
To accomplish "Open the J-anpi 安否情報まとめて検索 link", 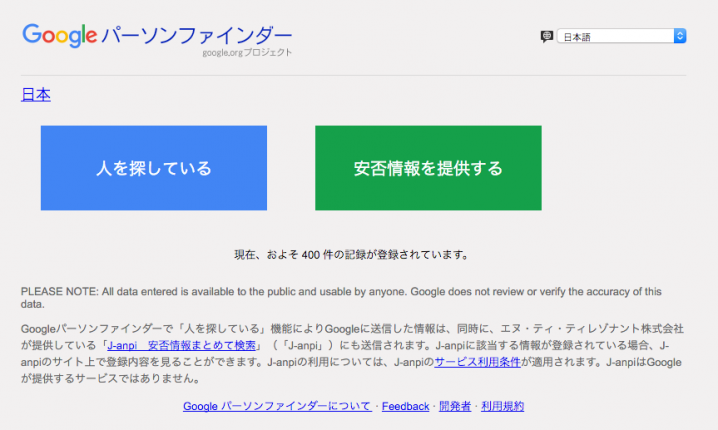I will pyautogui.click(x=181, y=345).
